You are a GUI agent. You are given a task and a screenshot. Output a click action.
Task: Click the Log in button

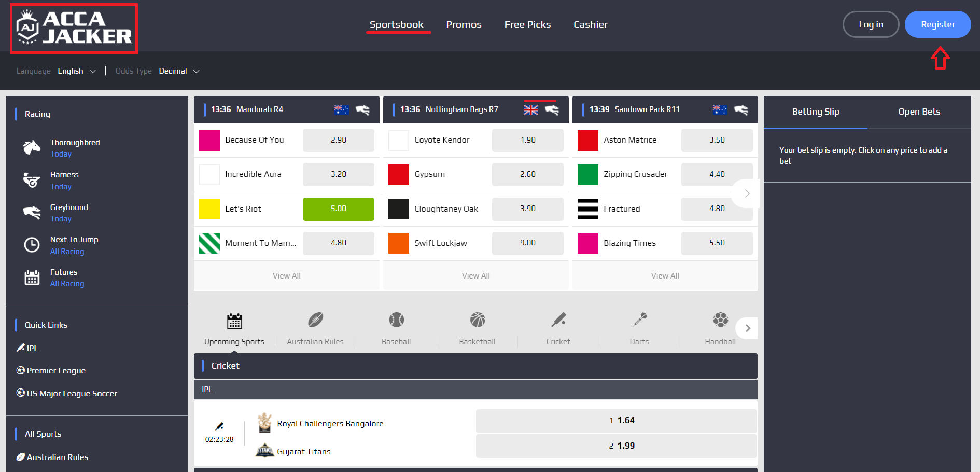(871, 24)
